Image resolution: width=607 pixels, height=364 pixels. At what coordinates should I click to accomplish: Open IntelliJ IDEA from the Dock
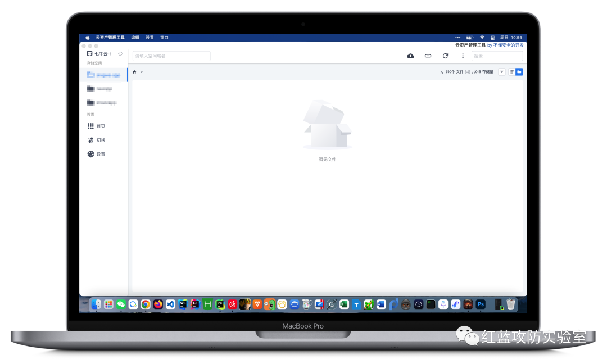195,304
